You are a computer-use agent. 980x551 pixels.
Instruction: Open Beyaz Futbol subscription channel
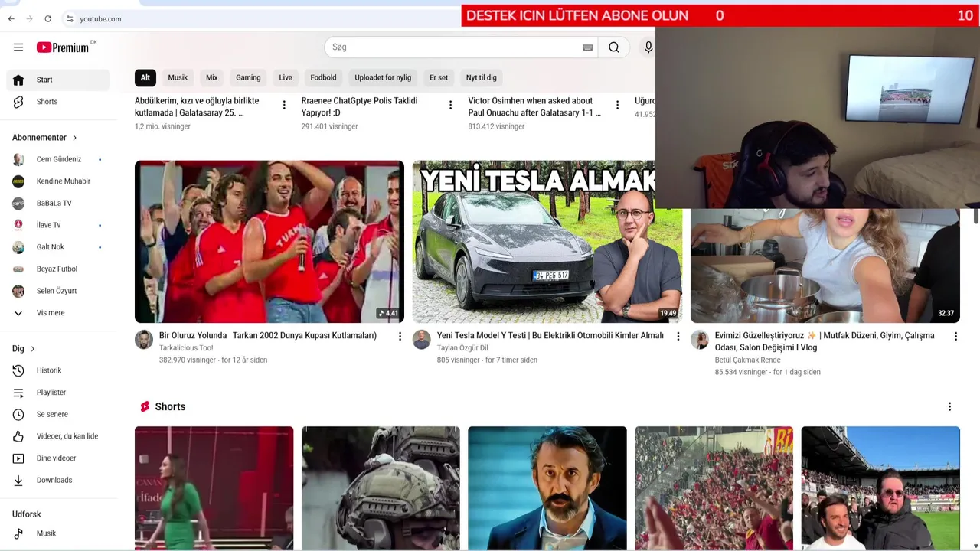(58, 269)
